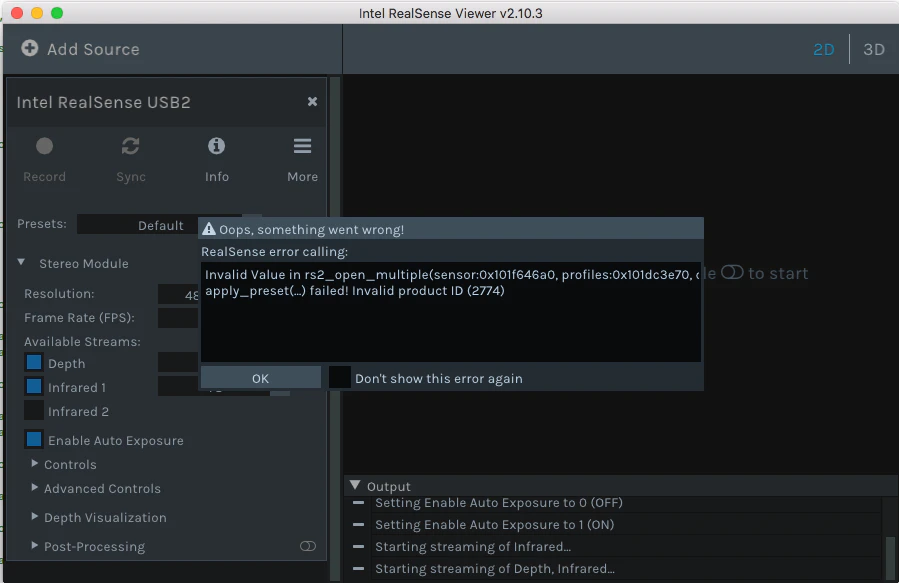Click OK to dismiss the error
Image resolution: width=899 pixels, height=583 pixels.
(x=260, y=378)
